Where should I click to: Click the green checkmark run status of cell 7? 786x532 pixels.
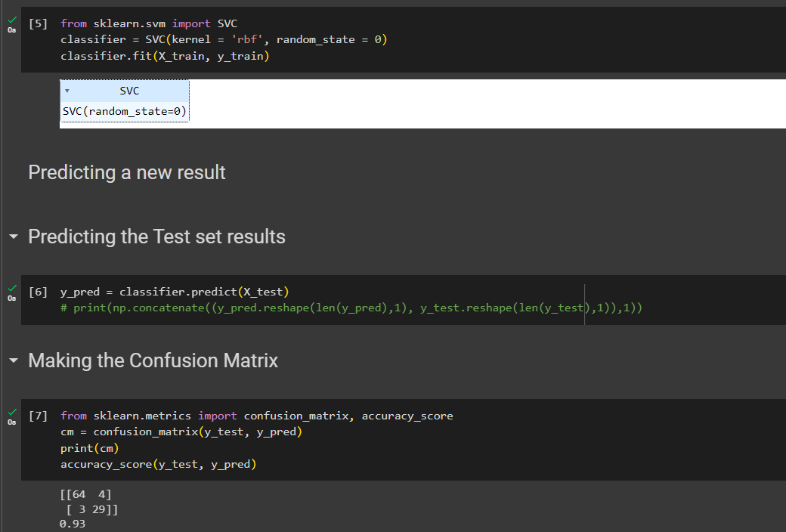12,412
